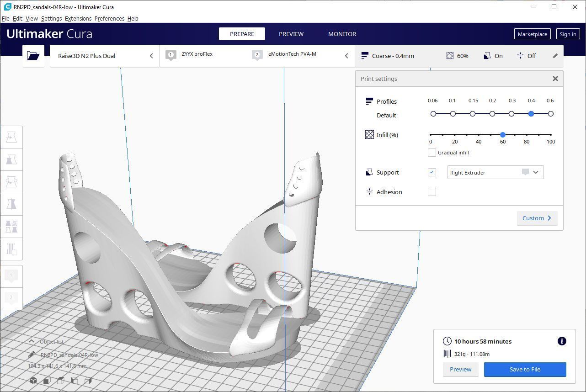586x392 pixels.
Task: Click the Preview button in slice panel
Action: [460, 369]
